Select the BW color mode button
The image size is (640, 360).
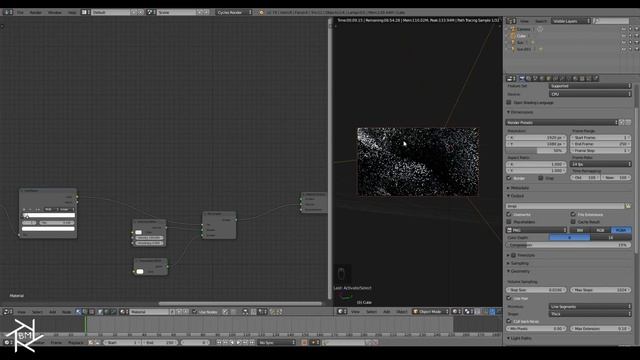tap(580, 230)
